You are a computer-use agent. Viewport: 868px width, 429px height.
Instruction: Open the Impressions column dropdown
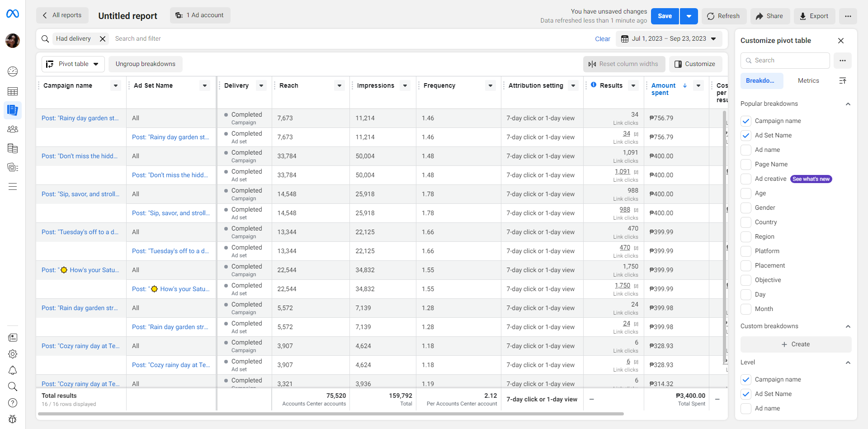pos(405,85)
